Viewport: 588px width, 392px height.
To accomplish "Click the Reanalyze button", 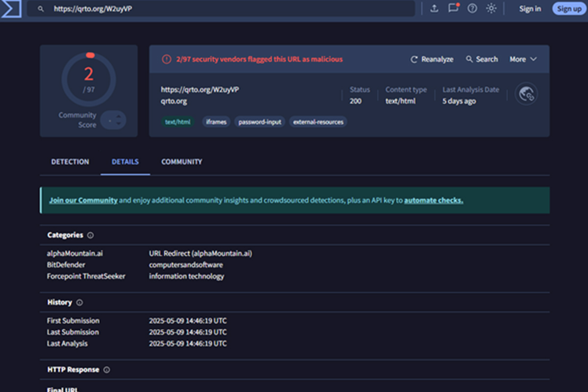I will [x=432, y=59].
